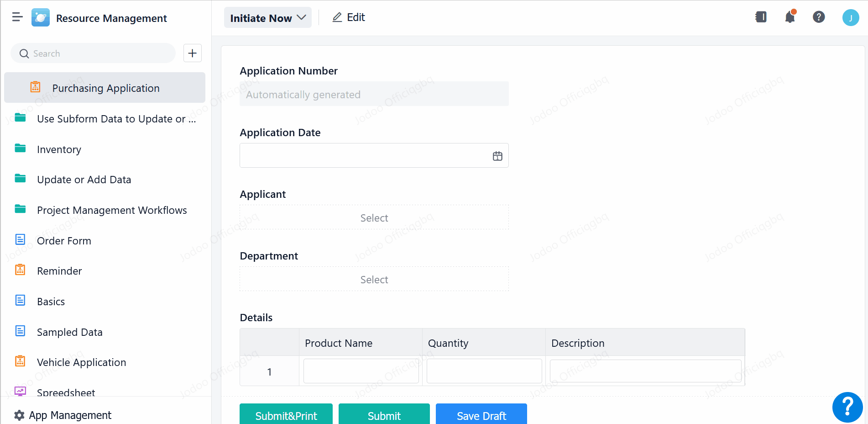This screenshot has width=868, height=424.
Task: Open the calendar picker in Application Date
Action: coord(497,156)
